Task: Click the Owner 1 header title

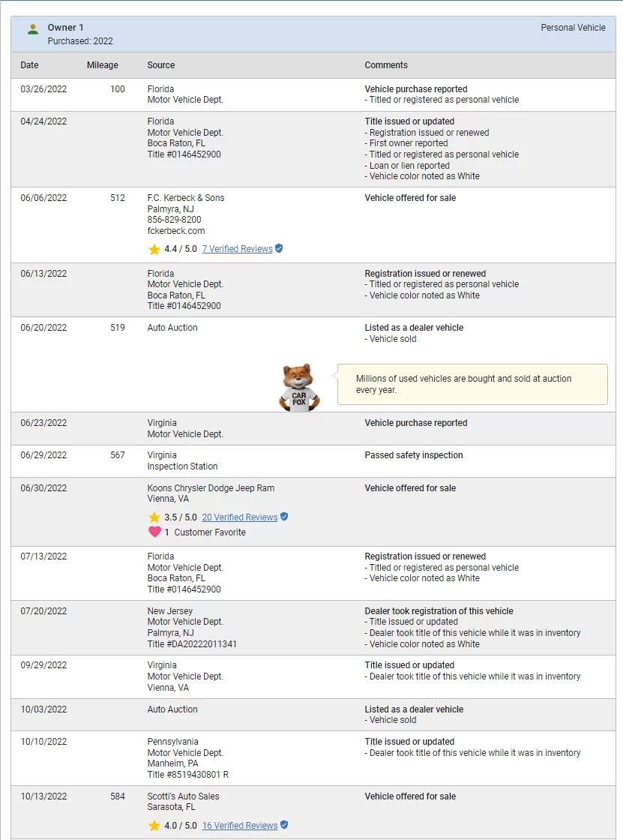Action: pyautogui.click(x=65, y=28)
